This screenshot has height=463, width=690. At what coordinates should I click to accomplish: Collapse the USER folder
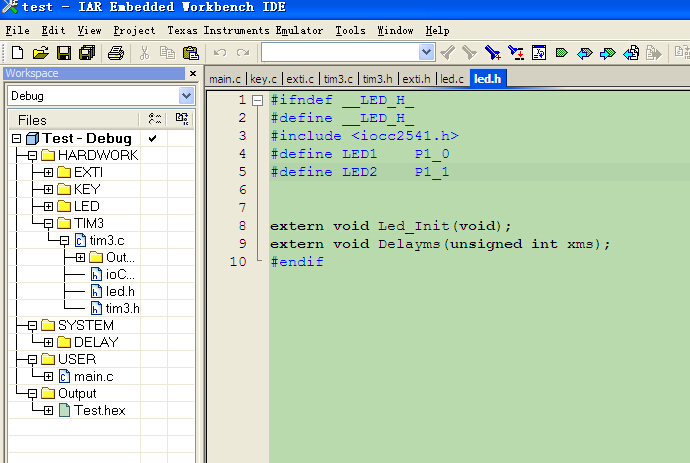point(32,360)
